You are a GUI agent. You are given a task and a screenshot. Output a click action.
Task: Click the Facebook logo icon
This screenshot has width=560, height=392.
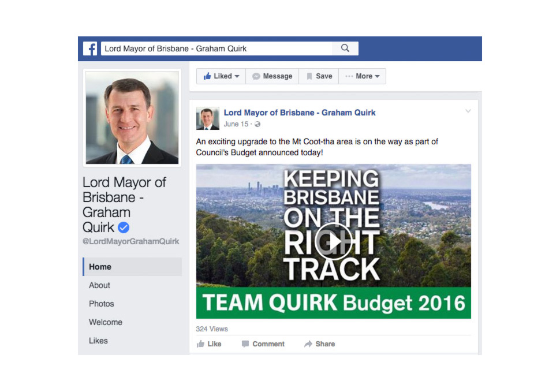[x=90, y=48]
